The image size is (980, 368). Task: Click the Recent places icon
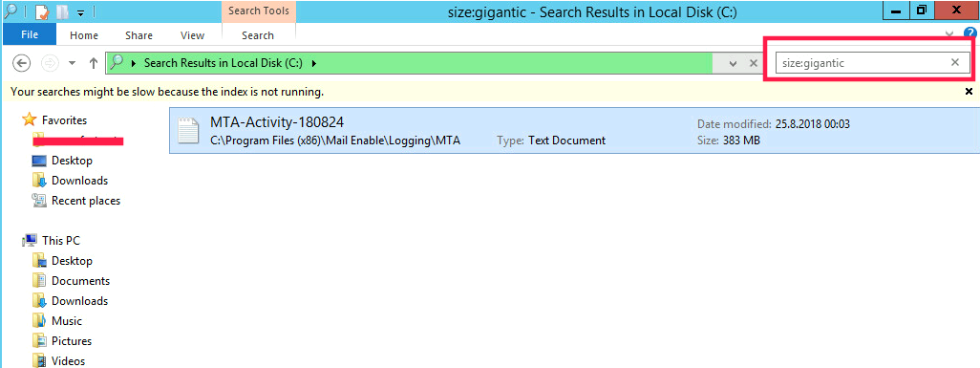click(x=39, y=201)
